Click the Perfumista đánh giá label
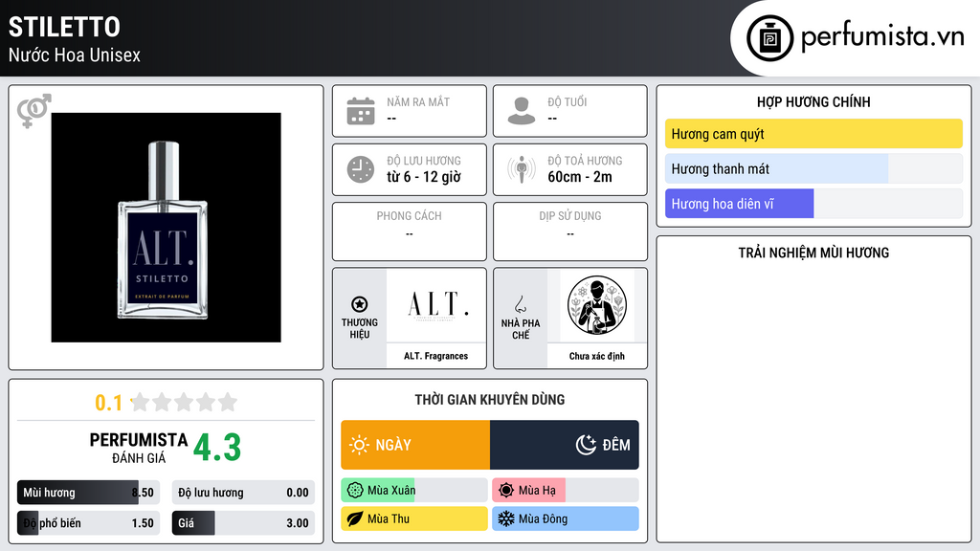 click(x=139, y=448)
